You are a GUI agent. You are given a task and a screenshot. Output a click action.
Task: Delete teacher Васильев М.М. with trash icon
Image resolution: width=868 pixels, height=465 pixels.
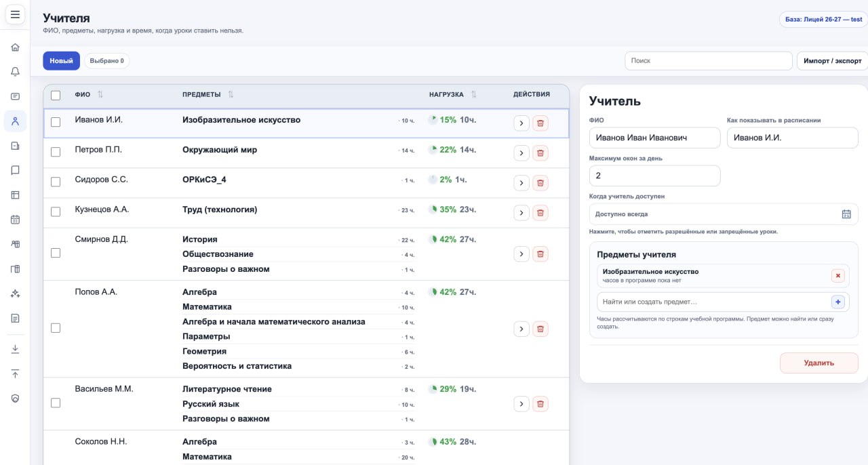click(x=540, y=404)
